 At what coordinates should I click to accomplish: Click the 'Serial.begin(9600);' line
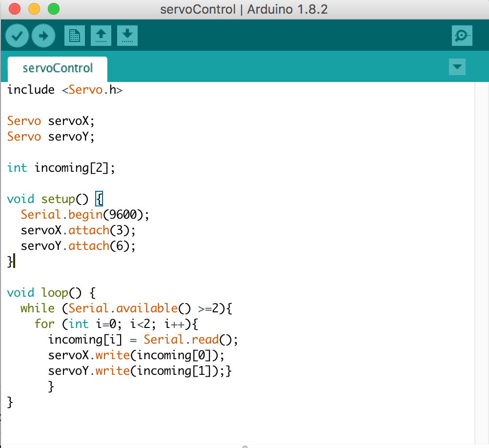click(85, 215)
